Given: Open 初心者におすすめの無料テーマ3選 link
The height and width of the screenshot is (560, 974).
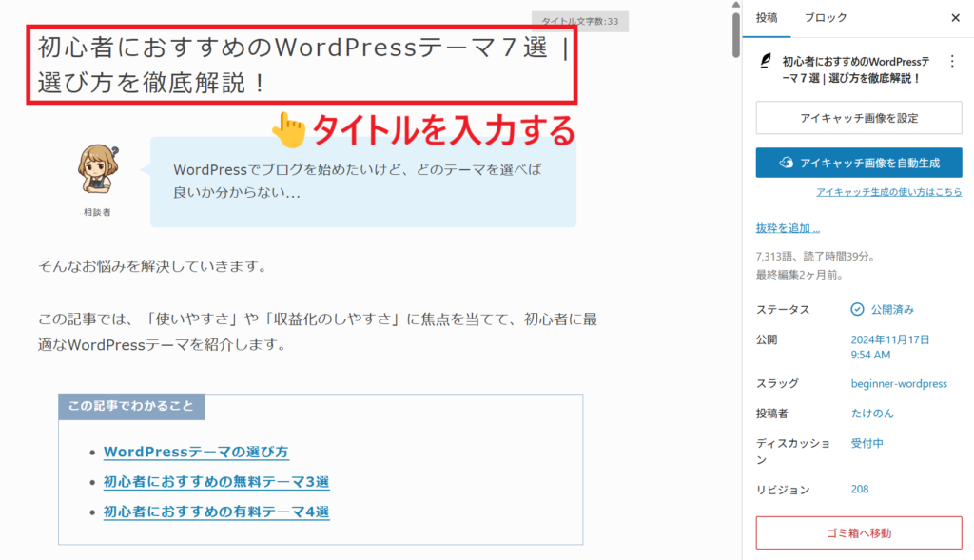Looking at the screenshot, I should click(216, 482).
